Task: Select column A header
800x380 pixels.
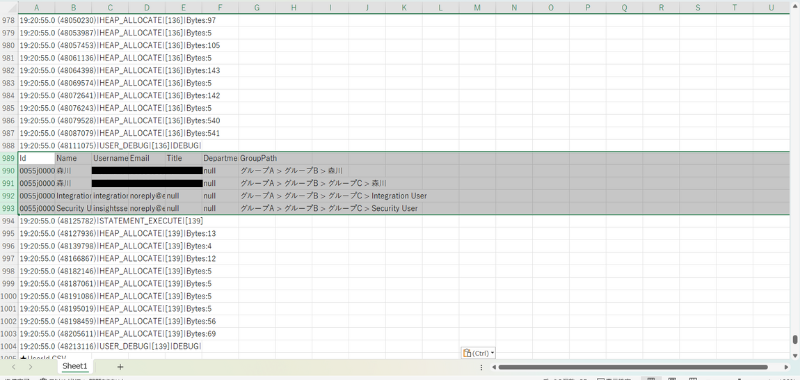Action: coord(36,8)
